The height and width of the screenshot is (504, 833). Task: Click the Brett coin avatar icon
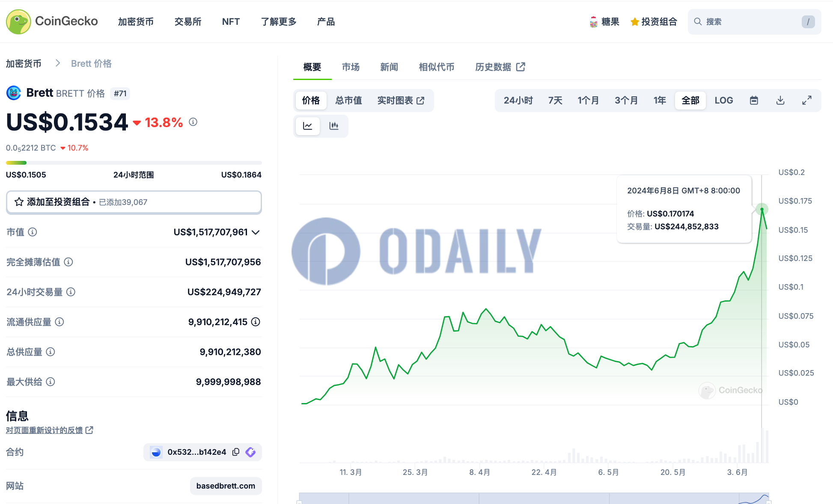[x=14, y=93]
